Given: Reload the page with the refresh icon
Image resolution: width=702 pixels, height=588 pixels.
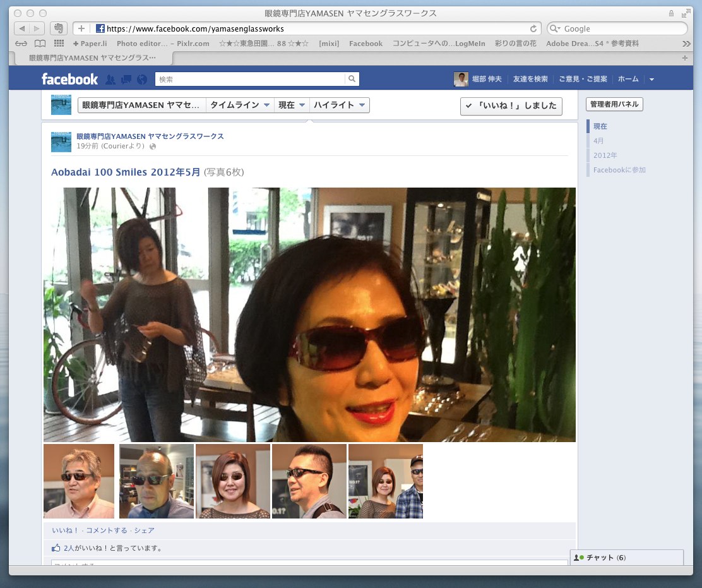Looking at the screenshot, I should tap(533, 28).
